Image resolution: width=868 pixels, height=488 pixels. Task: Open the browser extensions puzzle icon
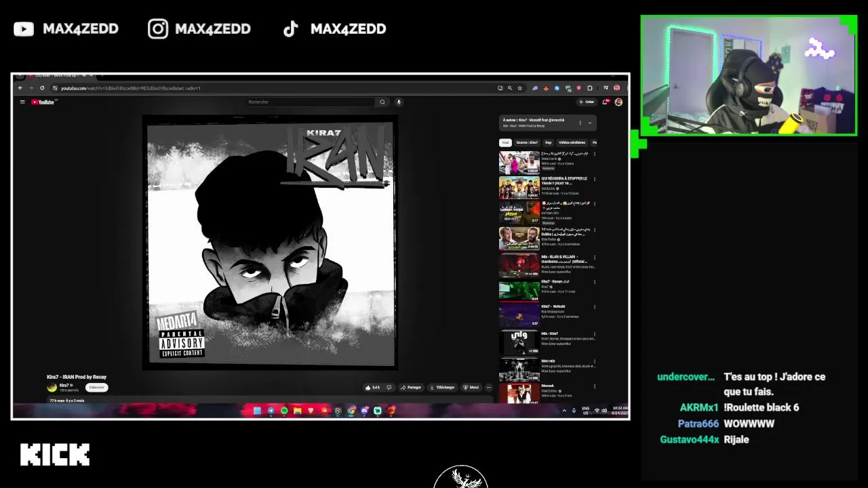(590, 88)
